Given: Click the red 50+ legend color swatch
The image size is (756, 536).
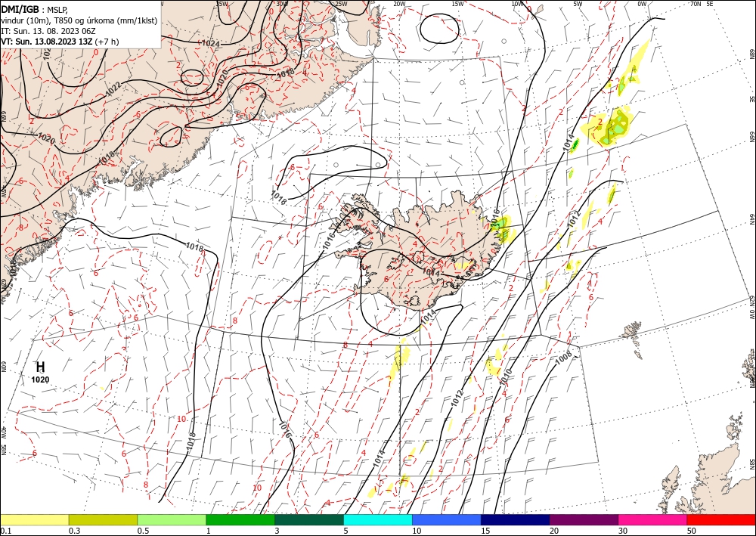Looking at the screenshot, I should [x=721, y=519].
